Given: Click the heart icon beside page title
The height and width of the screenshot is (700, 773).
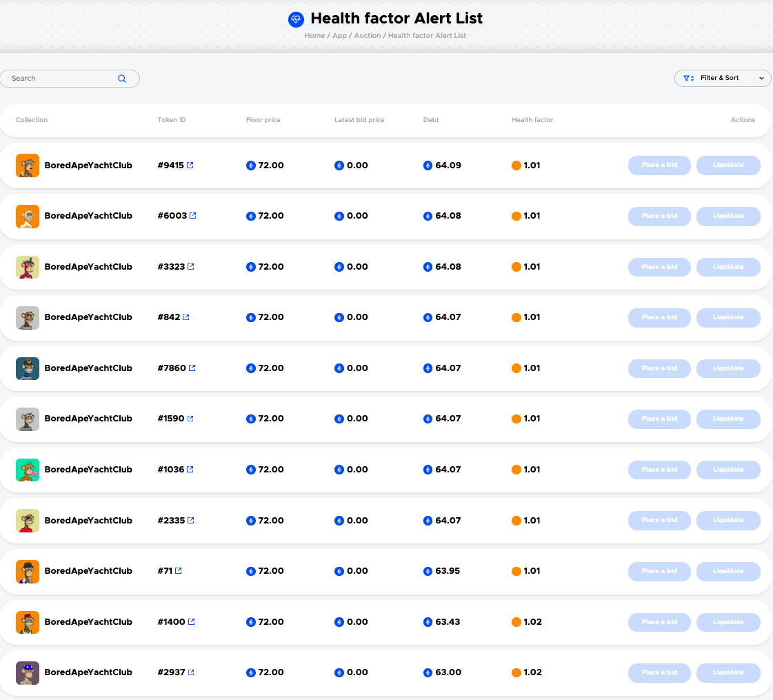Looking at the screenshot, I should click(x=296, y=19).
